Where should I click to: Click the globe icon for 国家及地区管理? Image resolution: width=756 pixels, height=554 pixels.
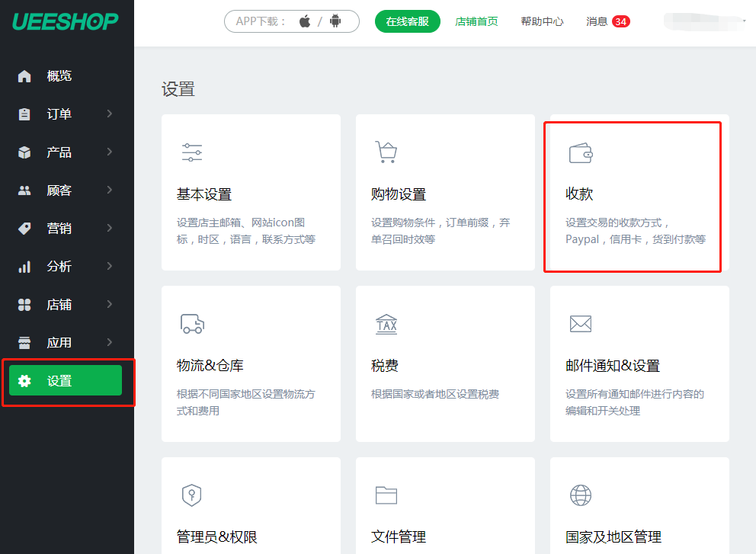581,495
